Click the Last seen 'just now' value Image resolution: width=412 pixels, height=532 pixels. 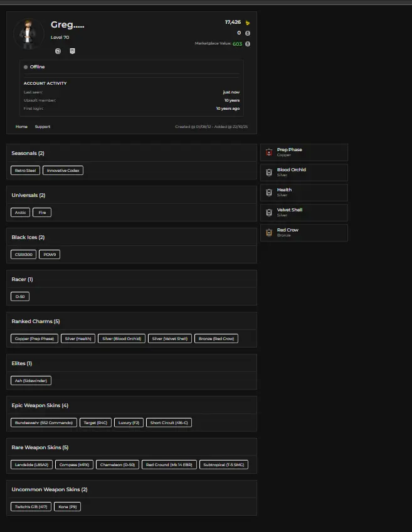[x=231, y=92]
